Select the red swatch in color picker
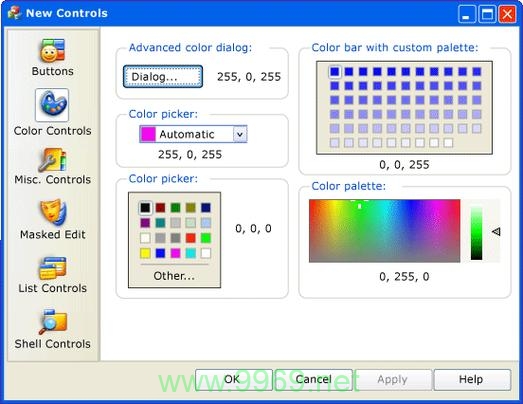This screenshot has width=523, height=404. (190, 238)
